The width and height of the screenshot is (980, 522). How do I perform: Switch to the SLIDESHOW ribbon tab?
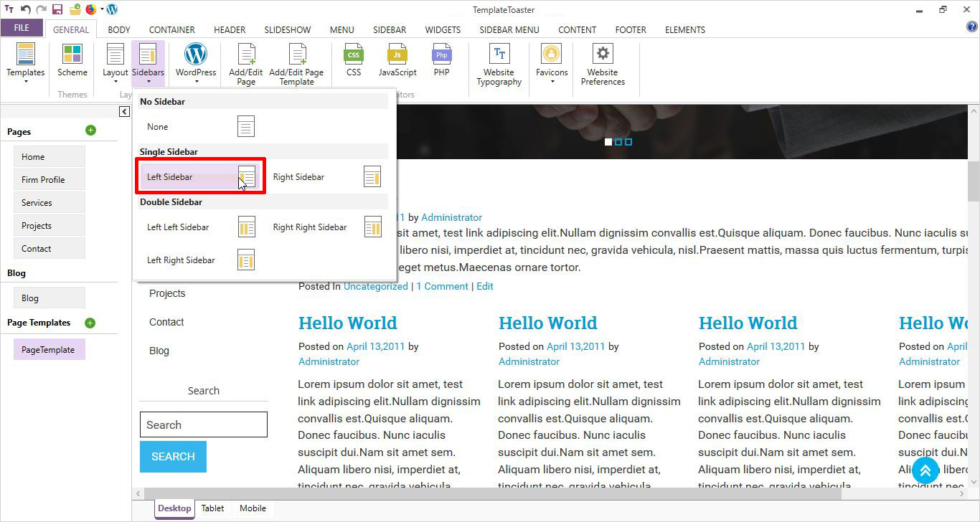coord(287,30)
